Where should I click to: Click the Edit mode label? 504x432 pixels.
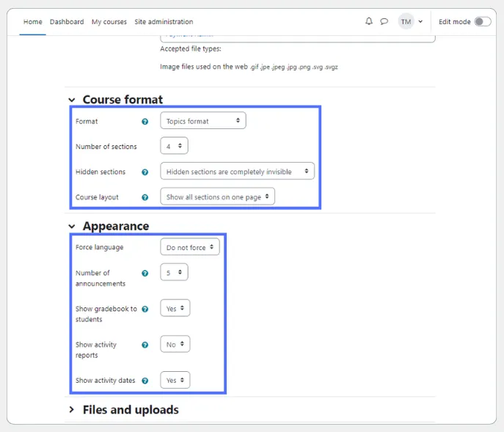455,22
